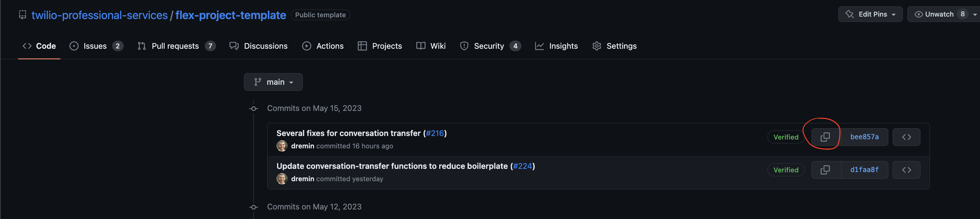The image size is (980, 219).
Task: Open the Settings gear tab
Action: point(614,46)
